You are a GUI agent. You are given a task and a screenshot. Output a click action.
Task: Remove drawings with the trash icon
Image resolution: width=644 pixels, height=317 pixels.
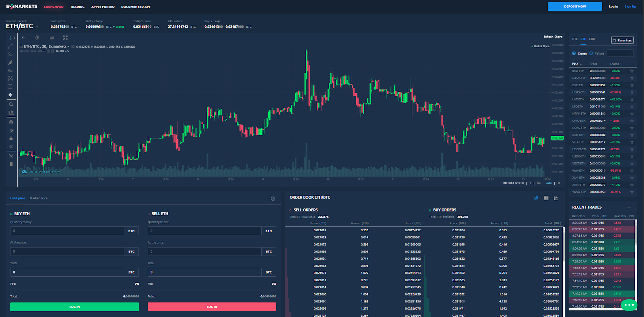(x=11, y=164)
